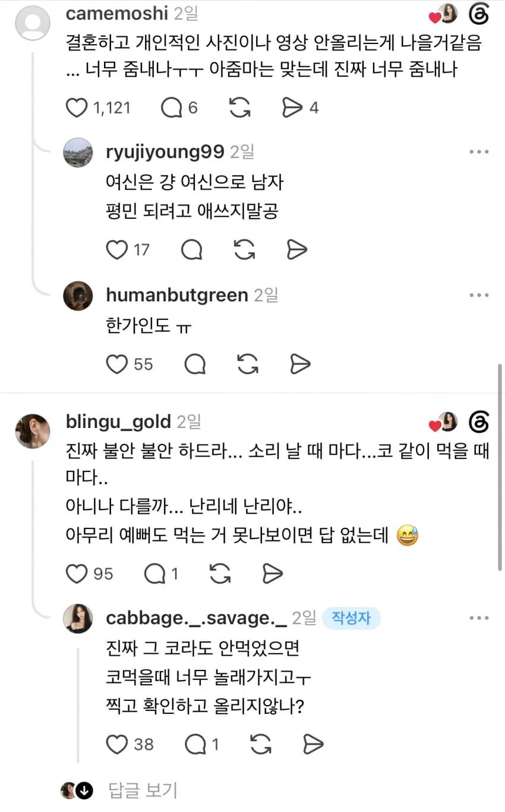505x812 pixels.
Task: Open cabbage._.savage._ profile picture
Action: pos(78,618)
